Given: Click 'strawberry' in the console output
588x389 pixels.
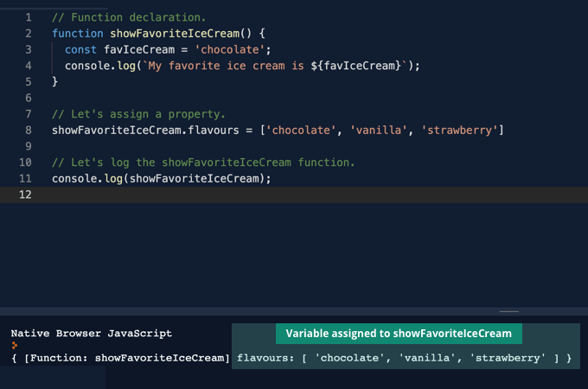Looking at the screenshot, I should point(508,358).
